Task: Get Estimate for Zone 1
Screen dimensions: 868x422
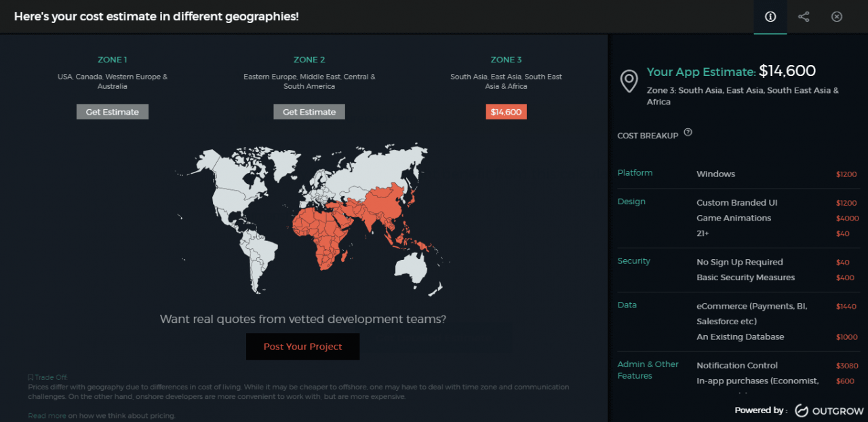Action: tap(113, 112)
